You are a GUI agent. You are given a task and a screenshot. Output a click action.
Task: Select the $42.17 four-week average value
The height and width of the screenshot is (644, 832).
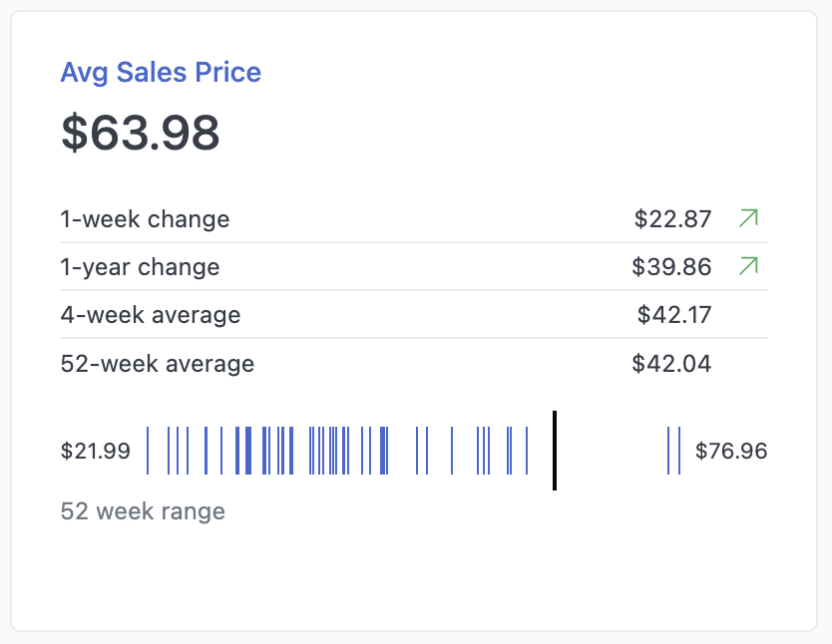[x=674, y=315]
